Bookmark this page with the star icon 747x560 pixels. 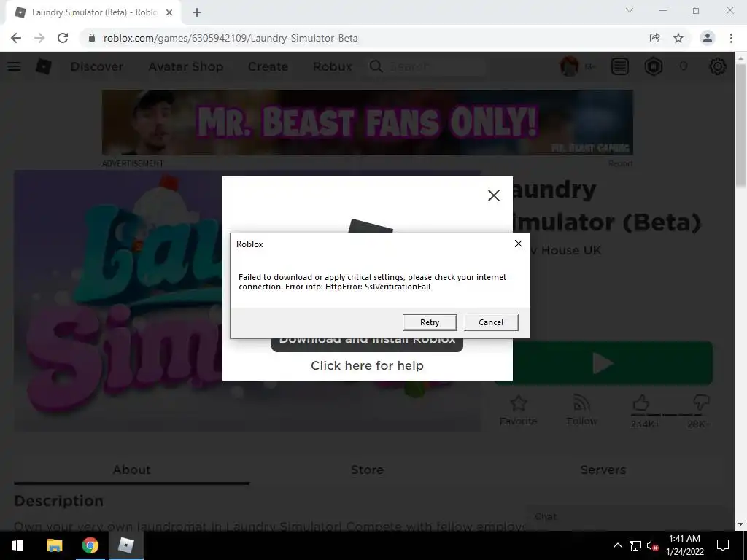678,38
